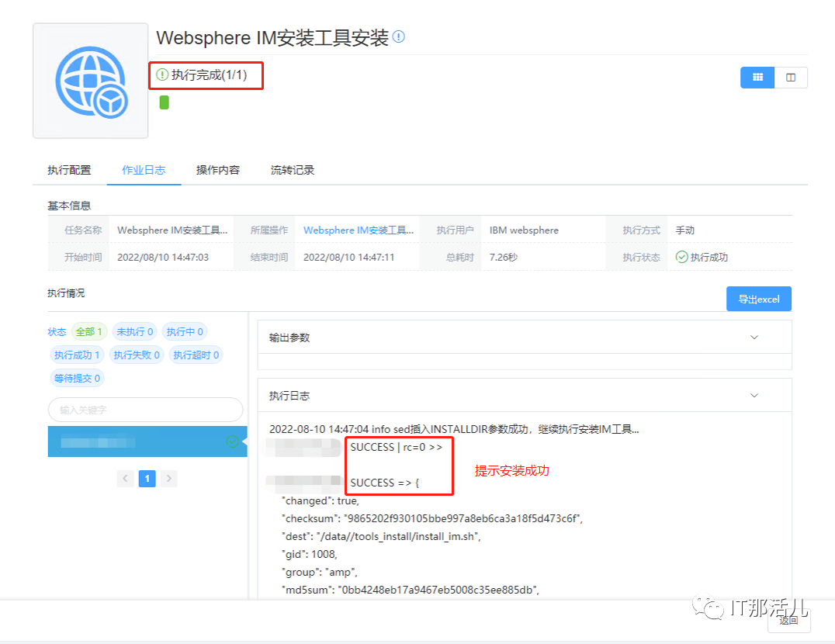Click the "group": "amp" log line
Image resolution: width=835 pixels, height=644 pixels.
320,572
